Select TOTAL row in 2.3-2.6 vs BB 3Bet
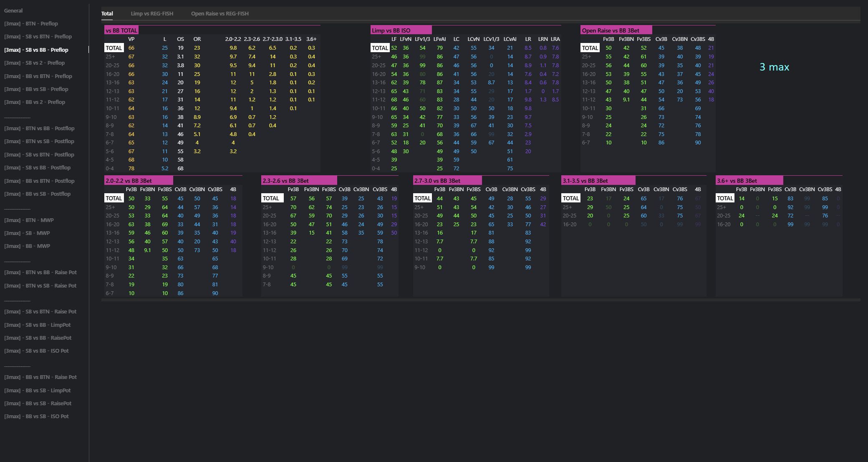The width and height of the screenshot is (868, 462). point(271,198)
